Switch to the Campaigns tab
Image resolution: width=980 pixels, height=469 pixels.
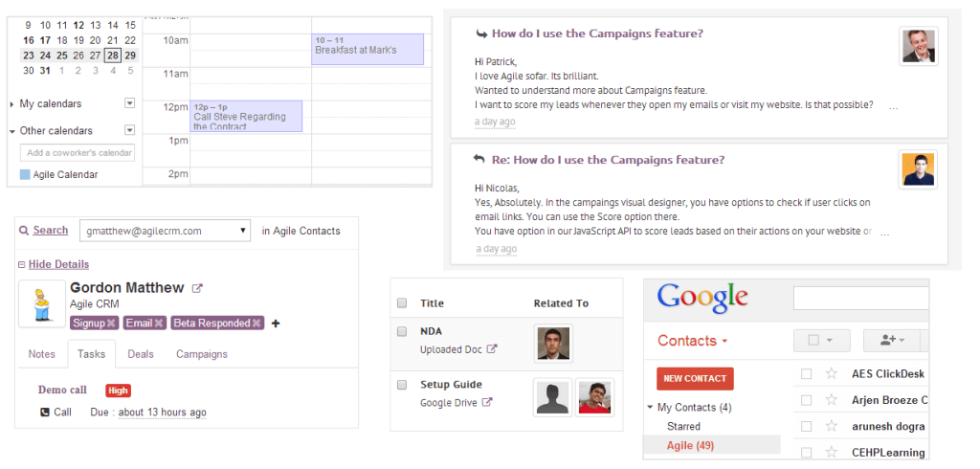(x=201, y=354)
